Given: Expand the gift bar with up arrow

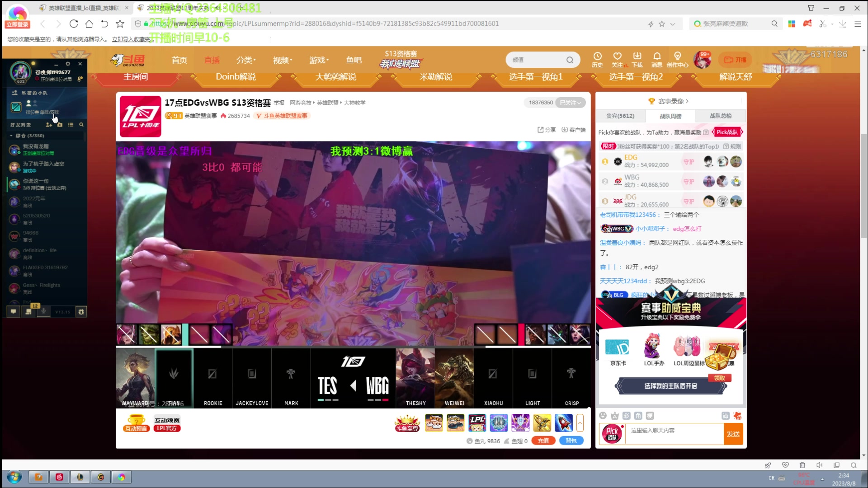Looking at the screenshot, I should coord(580,423).
